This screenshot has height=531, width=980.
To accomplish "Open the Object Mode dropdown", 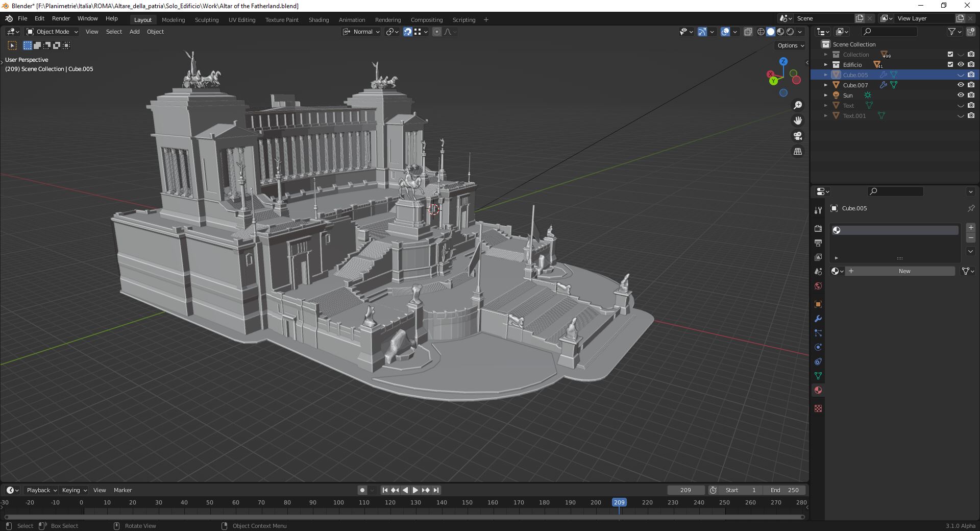I will (51, 32).
